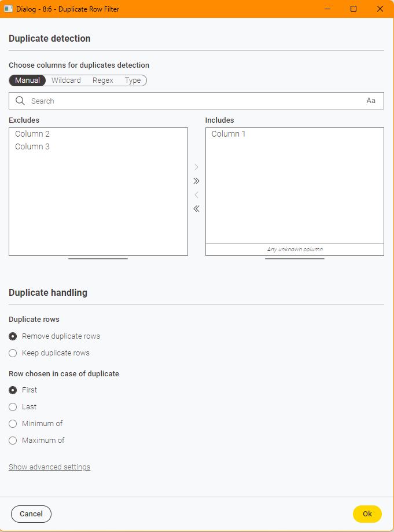Image resolution: width=394 pixels, height=532 pixels.
Task: Choose Maximum of row option
Action: coord(13,441)
